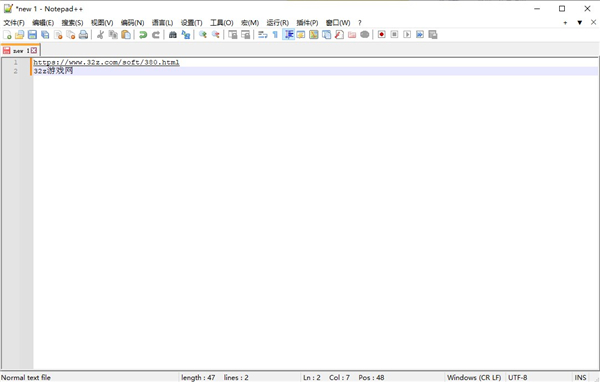600x382 pixels.
Task: Open user defined language icon
Action: [x=301, y=35]
